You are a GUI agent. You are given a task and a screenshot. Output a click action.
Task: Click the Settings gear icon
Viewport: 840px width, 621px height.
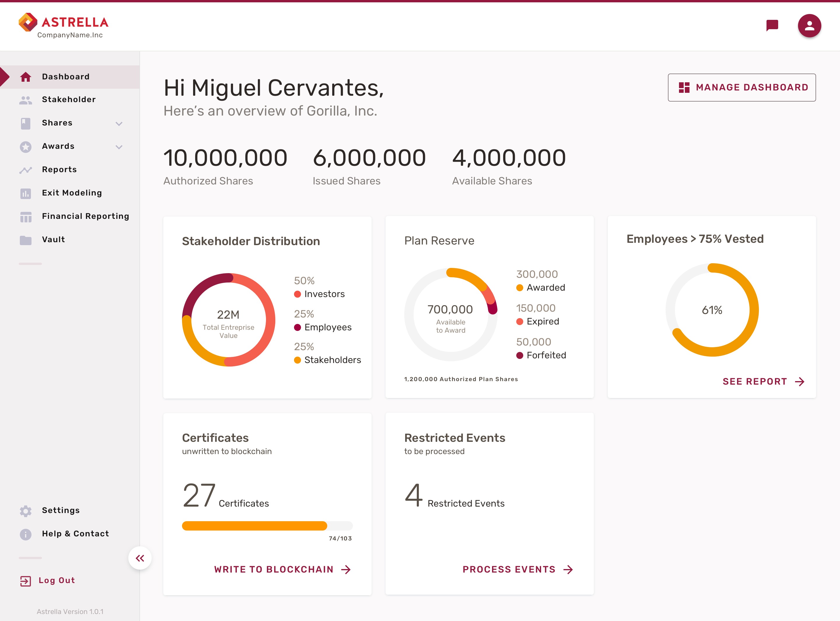pos(26,511)
